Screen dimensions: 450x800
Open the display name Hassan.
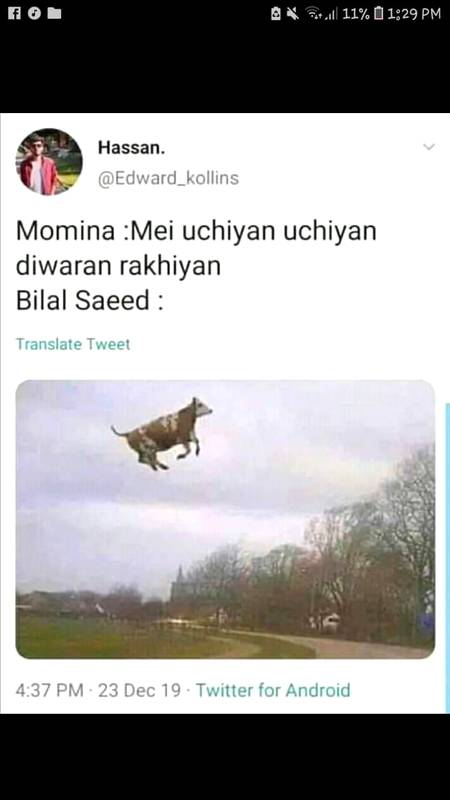coord(132,148)
